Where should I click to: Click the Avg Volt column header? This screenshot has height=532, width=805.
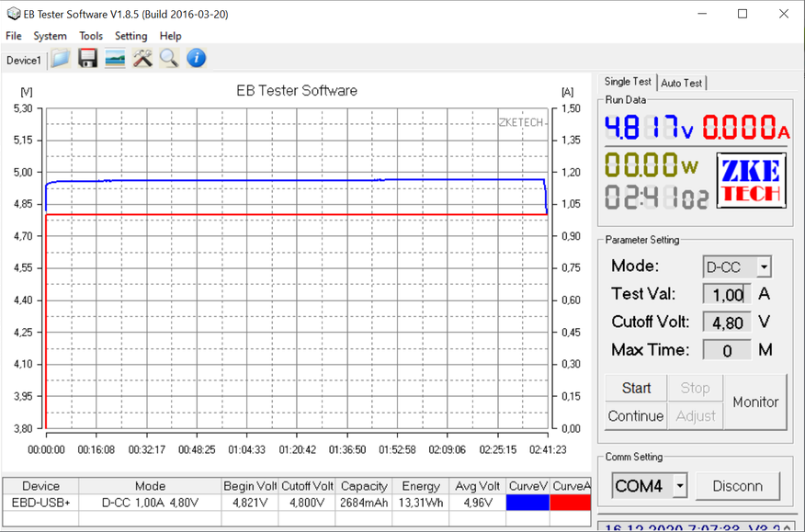tap(478, 486)
